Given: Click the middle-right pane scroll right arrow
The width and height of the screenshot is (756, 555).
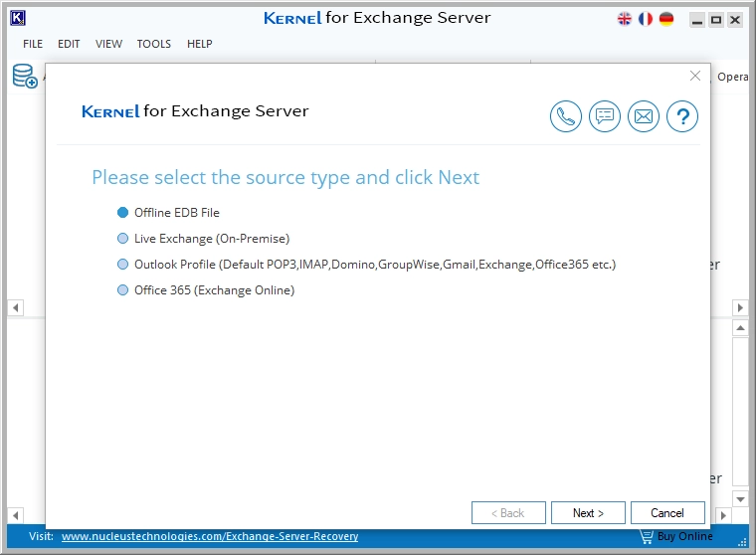Looking at the screenshot, I should (x=740, y=307).
